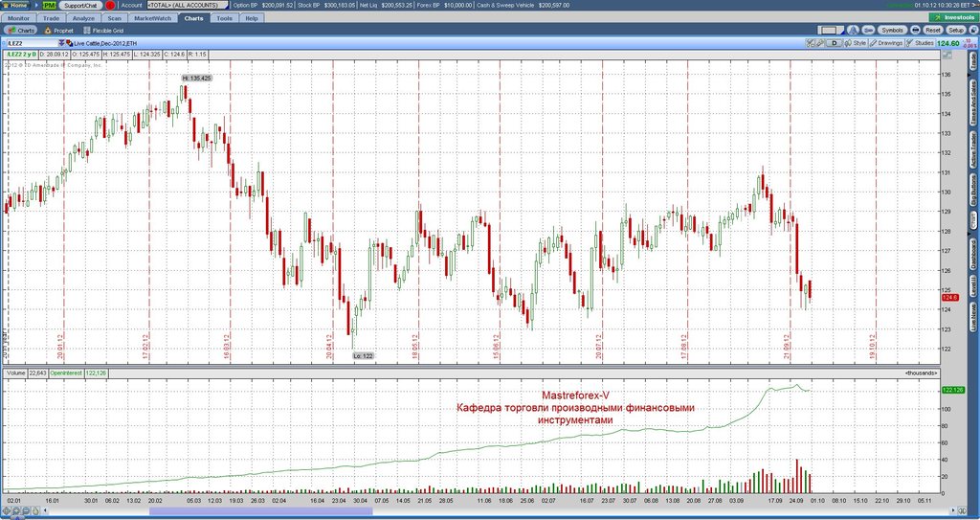Click the Lo: 122 price bubble

[363, 355]
